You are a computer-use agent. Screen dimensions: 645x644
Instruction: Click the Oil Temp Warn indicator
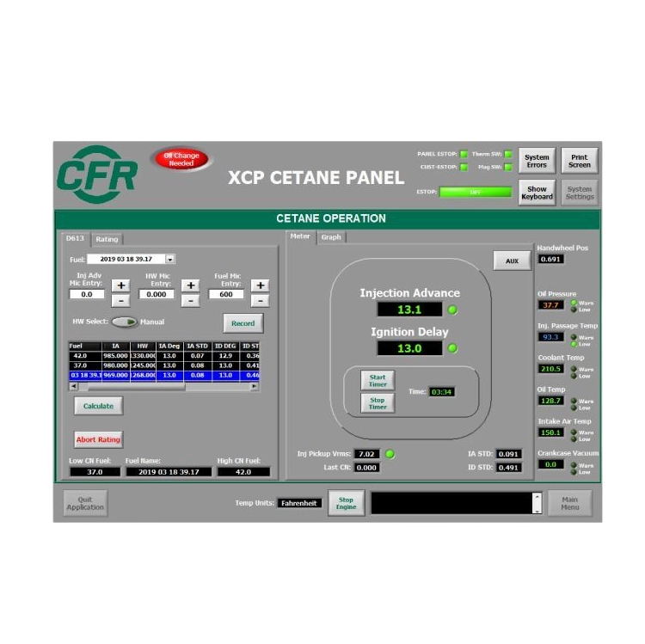(x=574, y=401)
